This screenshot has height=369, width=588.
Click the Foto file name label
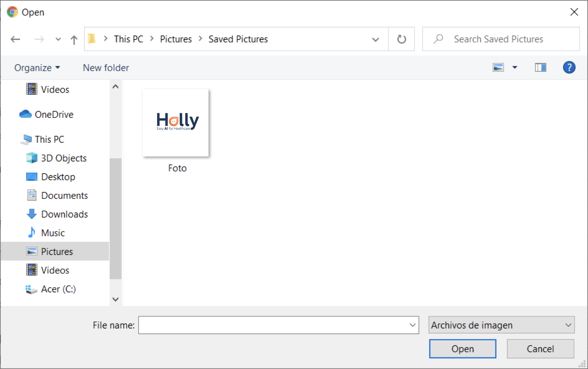click(x=177, y=168)
